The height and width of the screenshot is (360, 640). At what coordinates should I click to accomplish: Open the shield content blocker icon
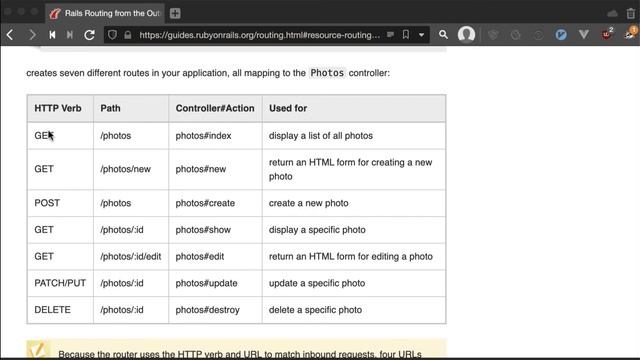(x=112, y=35)
